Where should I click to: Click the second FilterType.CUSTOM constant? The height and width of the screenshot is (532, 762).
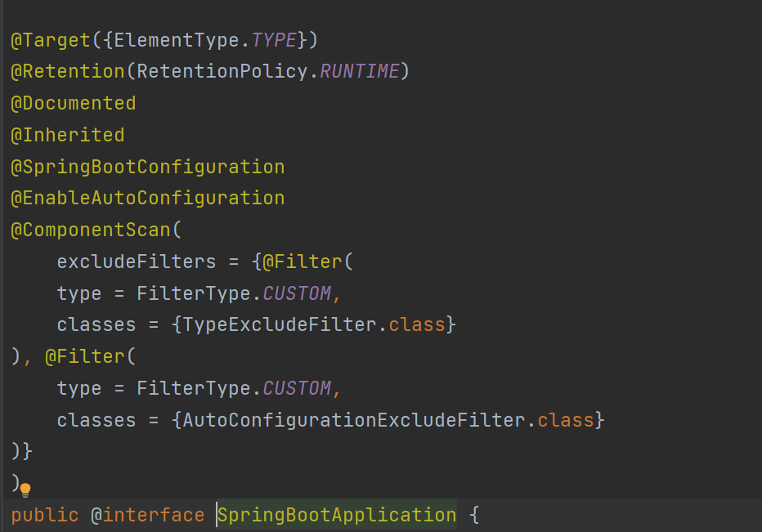click(234, 388)
